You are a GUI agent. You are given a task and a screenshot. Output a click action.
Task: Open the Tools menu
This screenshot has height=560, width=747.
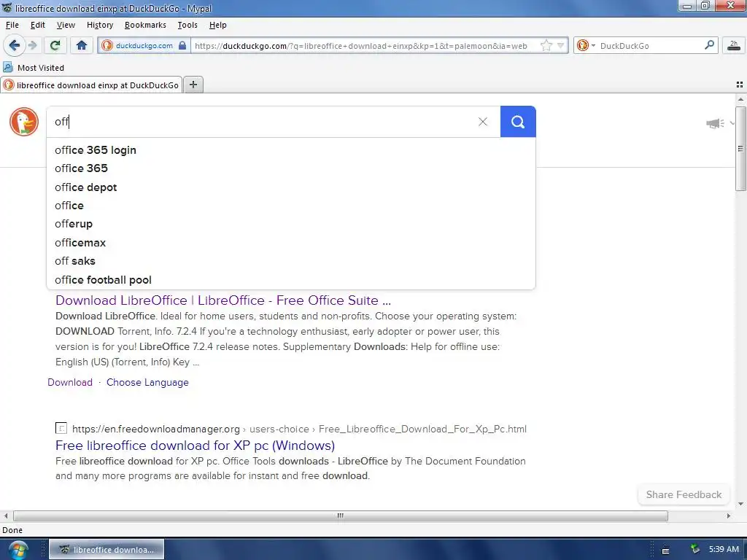187,25
